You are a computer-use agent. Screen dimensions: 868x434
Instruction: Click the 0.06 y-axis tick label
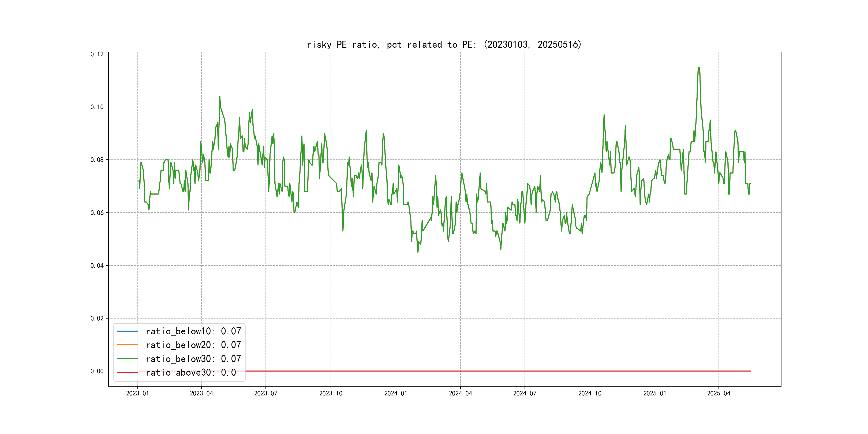[x=97, y=213]
